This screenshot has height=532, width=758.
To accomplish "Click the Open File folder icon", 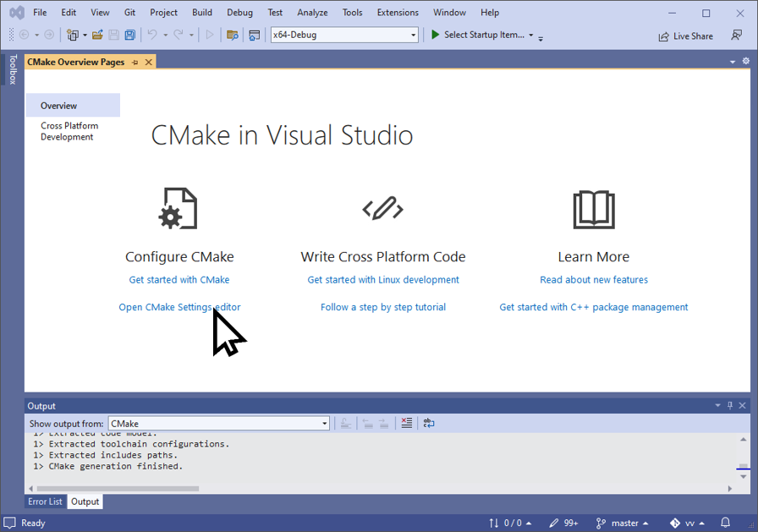I will (x=97, y=35).
